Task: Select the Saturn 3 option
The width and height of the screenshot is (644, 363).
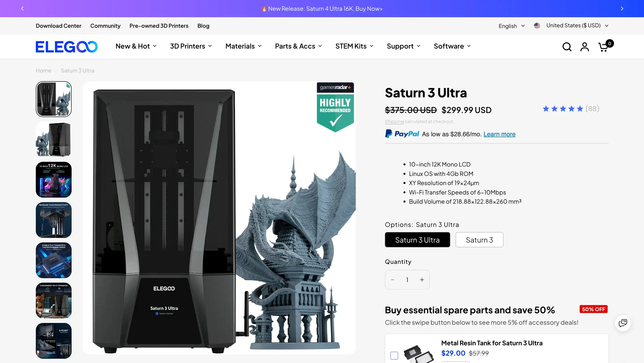Action: (x=479, y=240)
